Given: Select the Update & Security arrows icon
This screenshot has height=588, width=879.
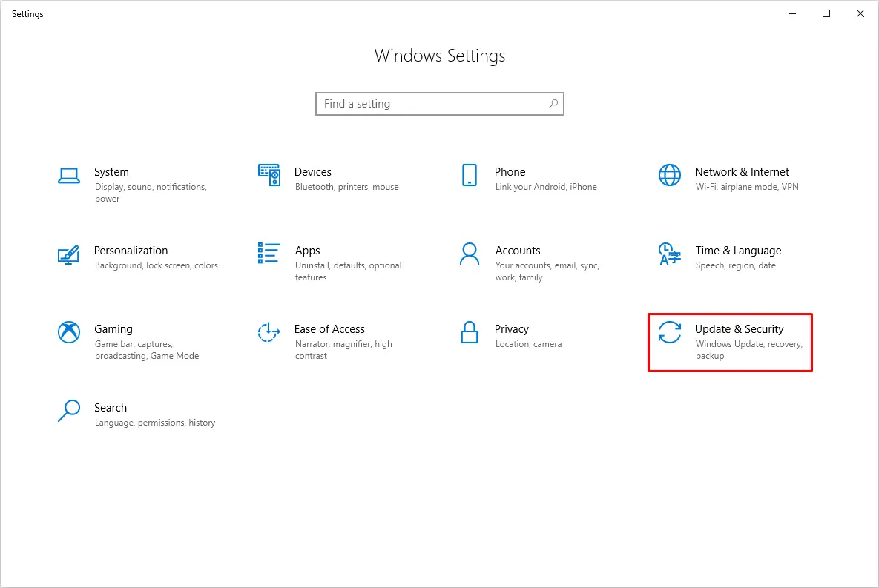Looking at the screenshot, I should (669, 332).
